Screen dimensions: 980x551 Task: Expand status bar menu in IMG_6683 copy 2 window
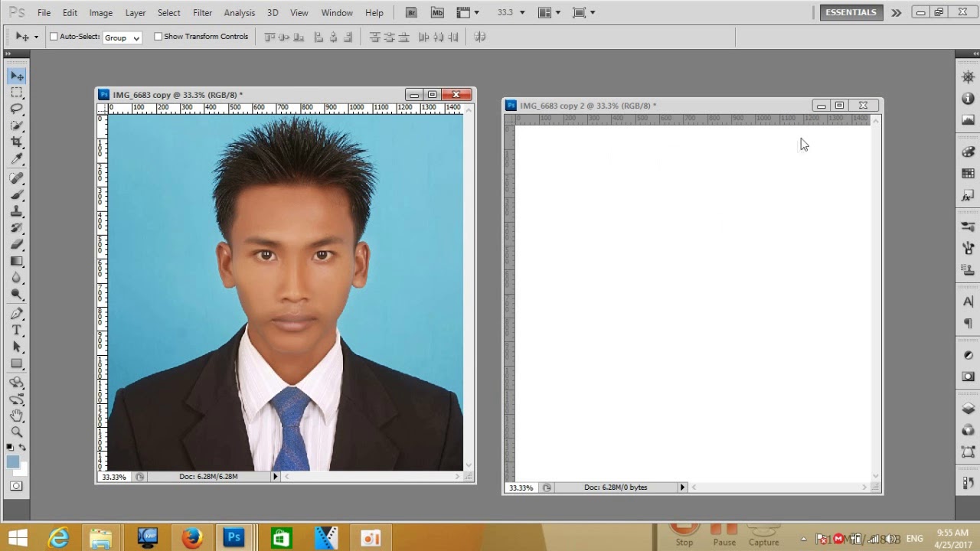[682, 487]
